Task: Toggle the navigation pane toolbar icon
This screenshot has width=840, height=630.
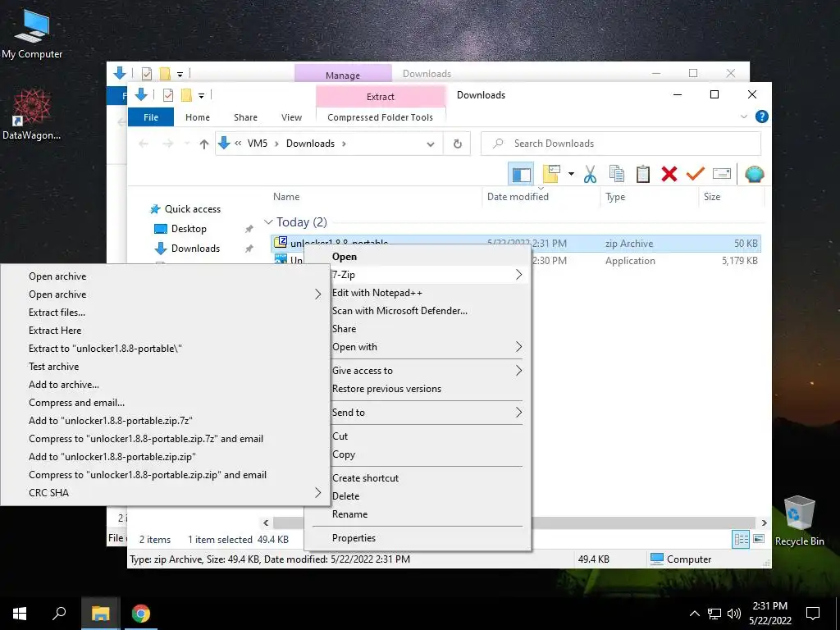Action: pyautogui.click(x=521, y=174)
